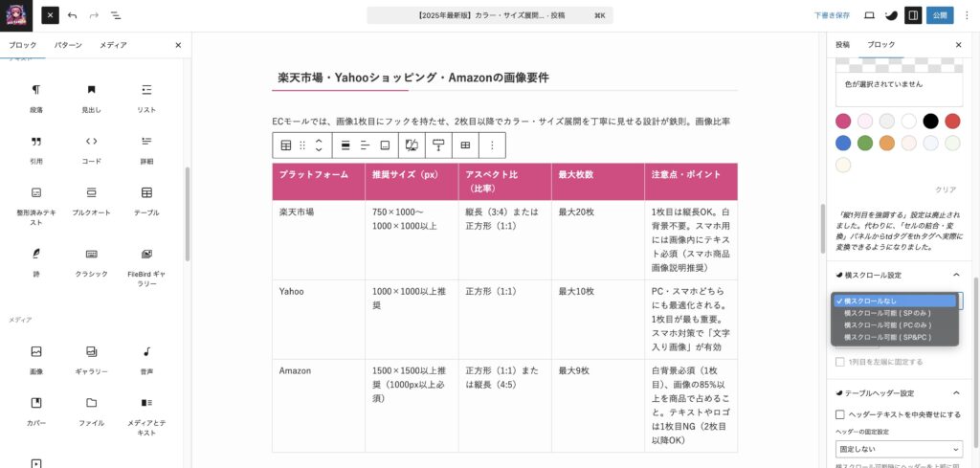
Task: Switch to the メディア tab in inserter
Action: coord(113,45)
